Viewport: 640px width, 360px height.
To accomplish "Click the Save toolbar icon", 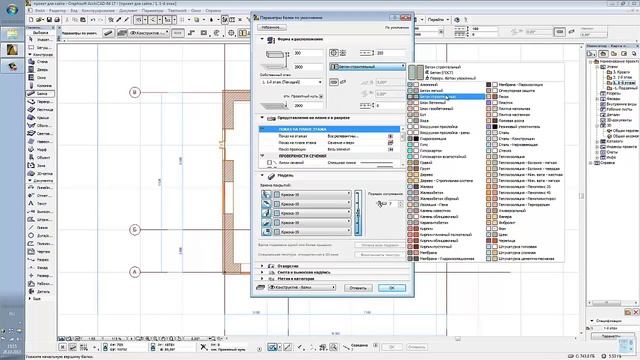I will [x=49, y=20].
